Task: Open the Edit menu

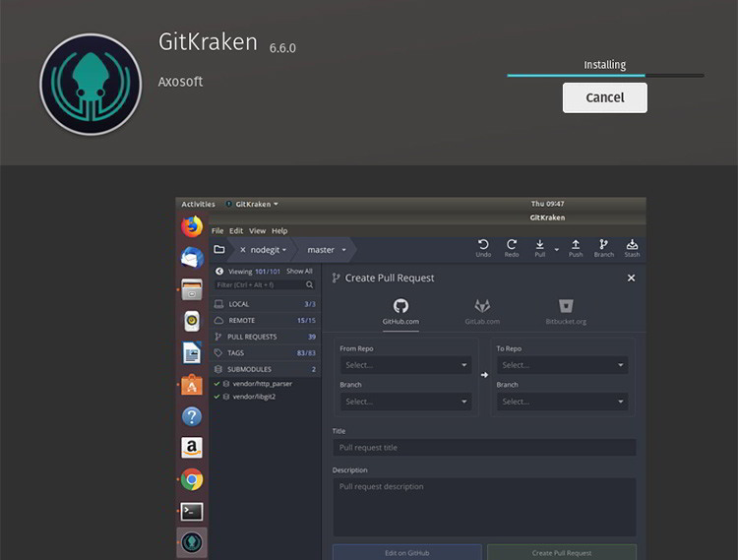Action: tap(236, 231)
